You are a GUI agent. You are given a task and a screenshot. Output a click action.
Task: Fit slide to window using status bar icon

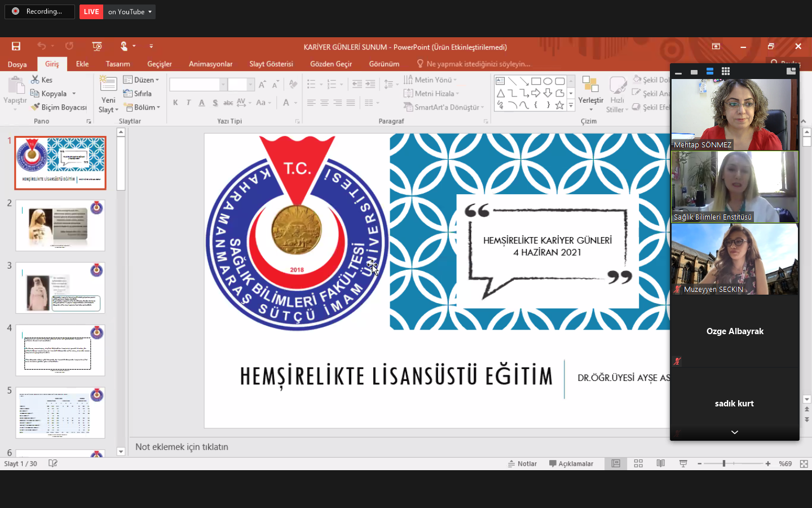[804, 463]
